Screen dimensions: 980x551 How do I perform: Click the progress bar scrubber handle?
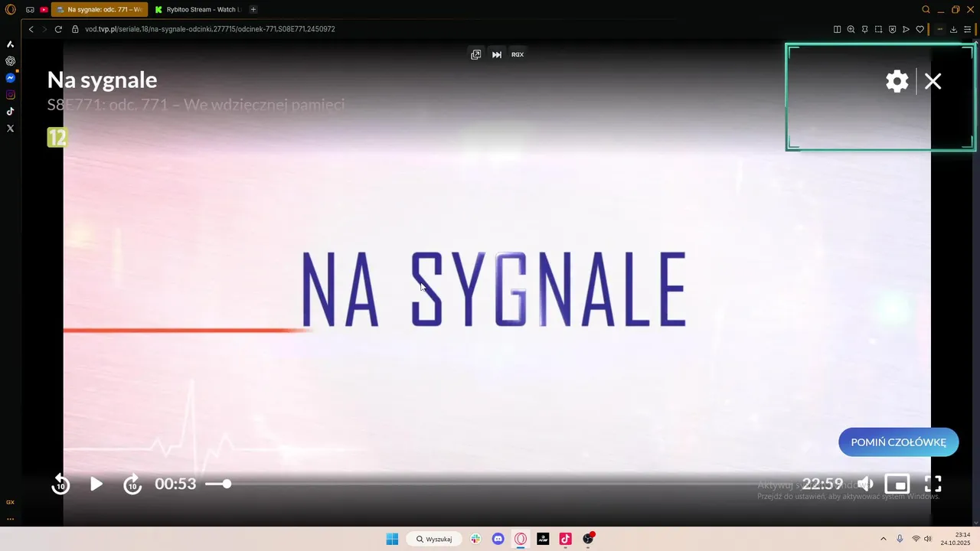click(x=227, y=484)
